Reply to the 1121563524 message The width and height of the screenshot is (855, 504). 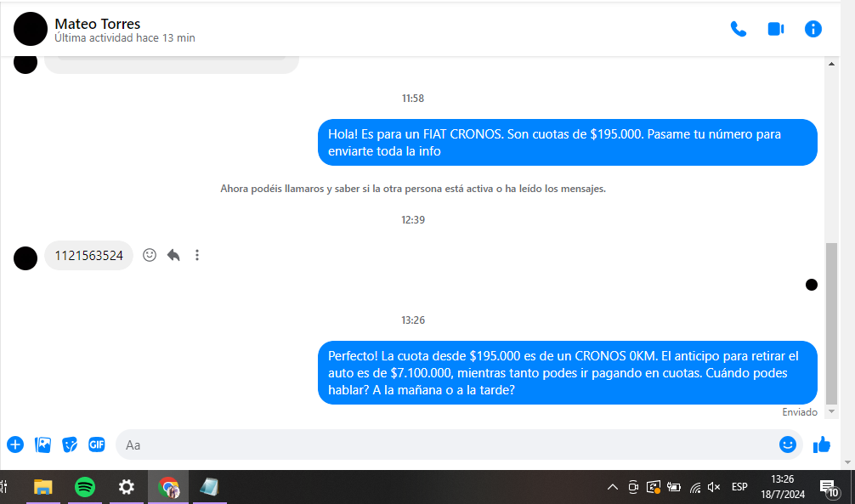pyautogui.click(x=173, y=255)
